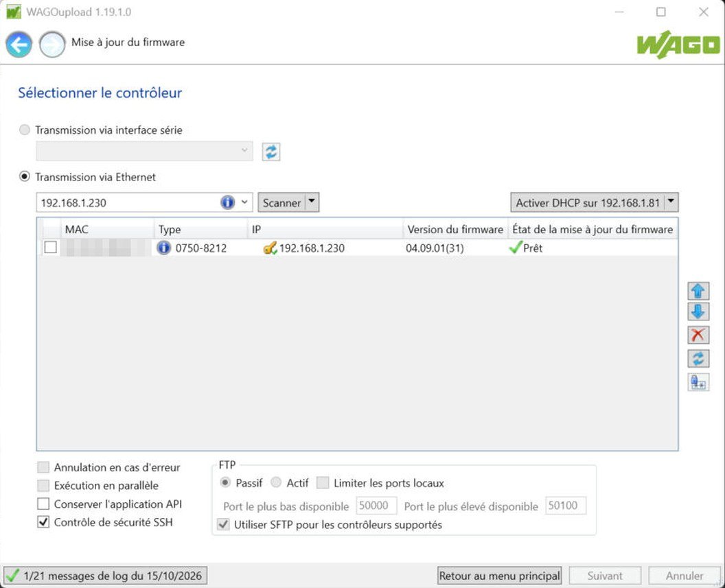
Task: Click the info icon next to 0750-8212
Action: tap(163, 248)
